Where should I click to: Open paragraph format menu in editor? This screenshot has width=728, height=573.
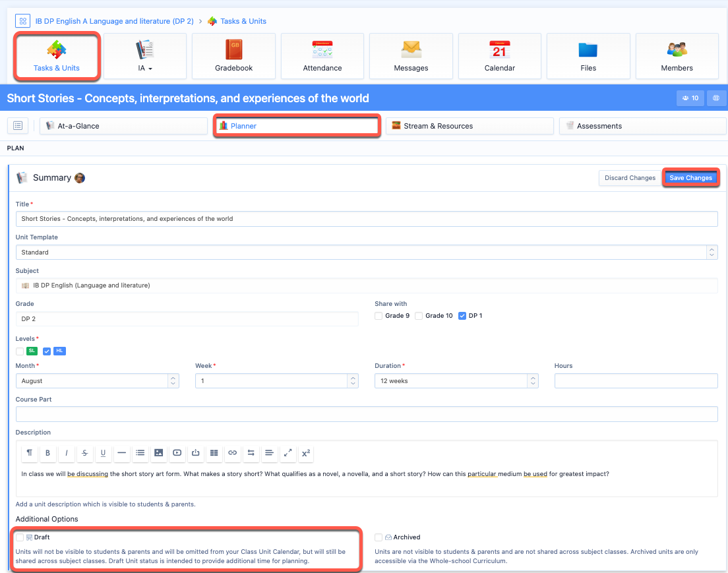(x=29, y=453)
